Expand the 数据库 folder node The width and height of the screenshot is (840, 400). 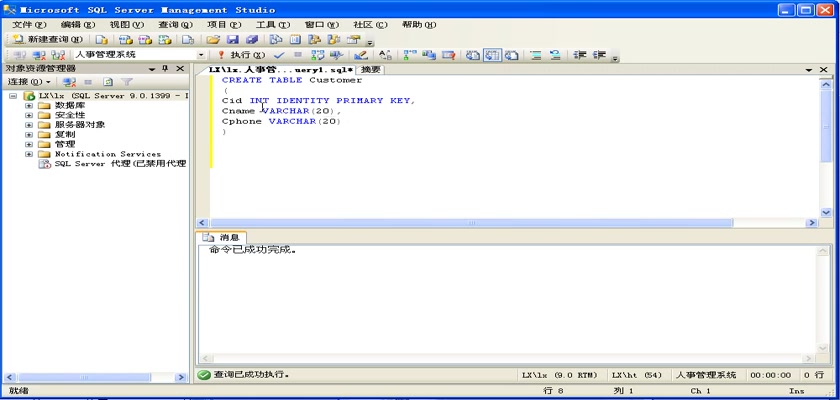pyautogui.click(x=29, y=105)
